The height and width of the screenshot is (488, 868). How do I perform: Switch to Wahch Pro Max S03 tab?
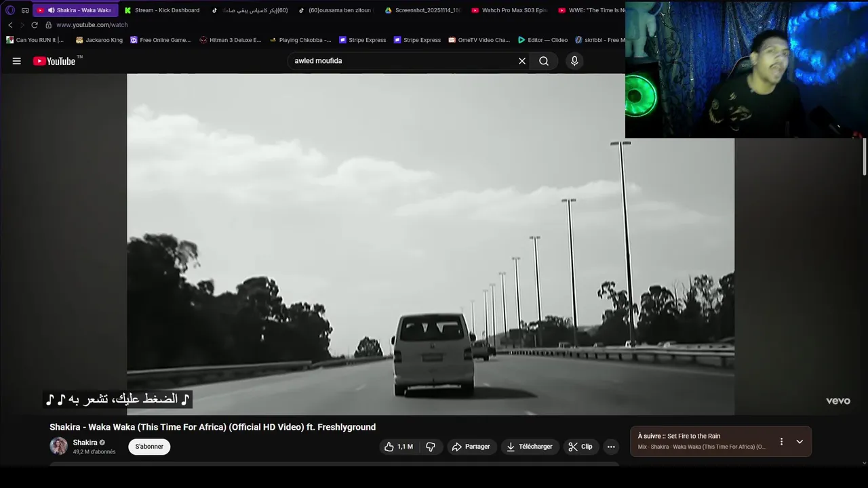[x=509, y=10]
